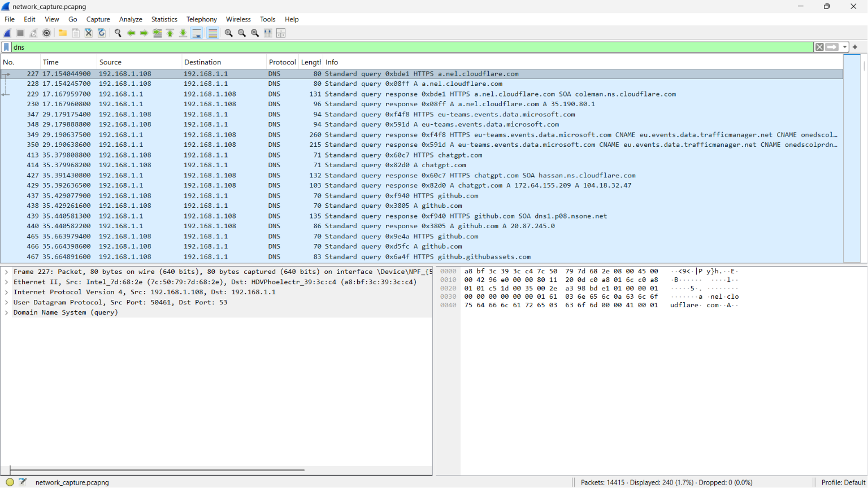Image resolution: width=868 pixels, height=488 pixels.
Task: Add a display filter button plus
Action: (855, 47)
